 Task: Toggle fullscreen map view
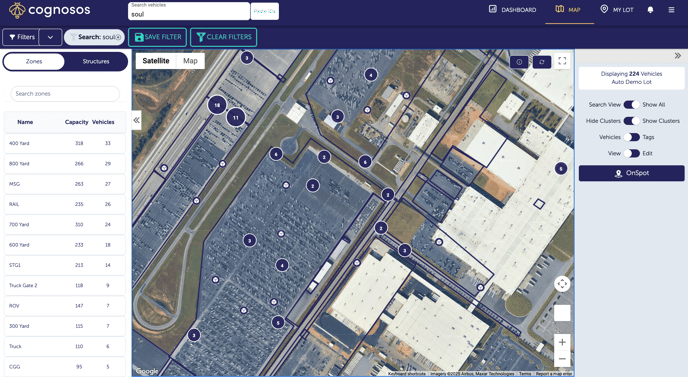(x=562, y=61)
